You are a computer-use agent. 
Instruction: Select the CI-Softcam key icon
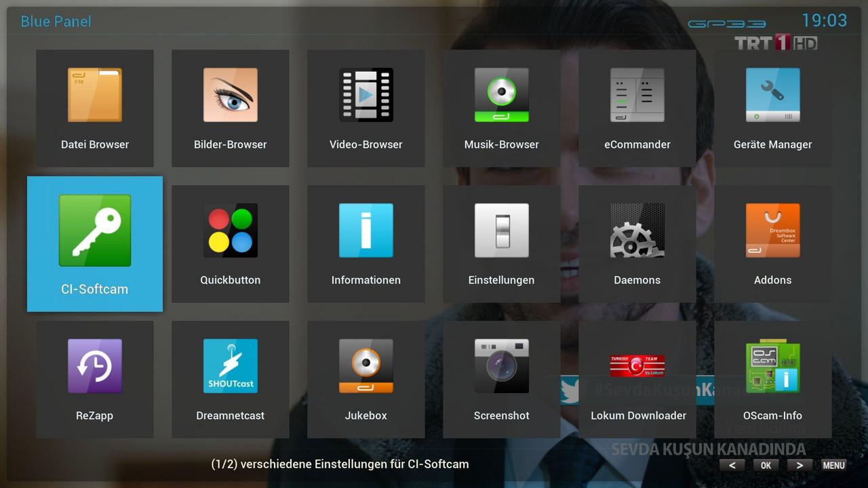click(x=95, y=230)
